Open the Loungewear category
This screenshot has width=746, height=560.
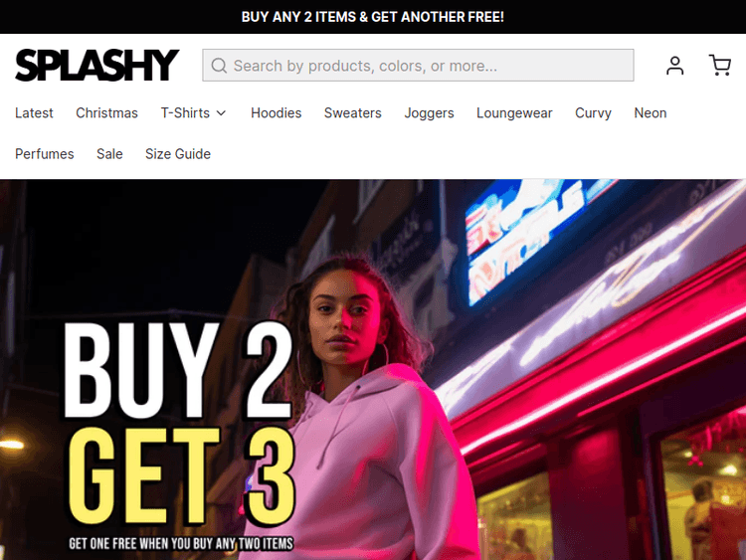pos(514,113)
